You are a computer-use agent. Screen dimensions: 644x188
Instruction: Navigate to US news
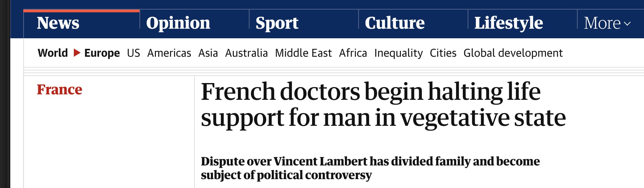point(133,53)
